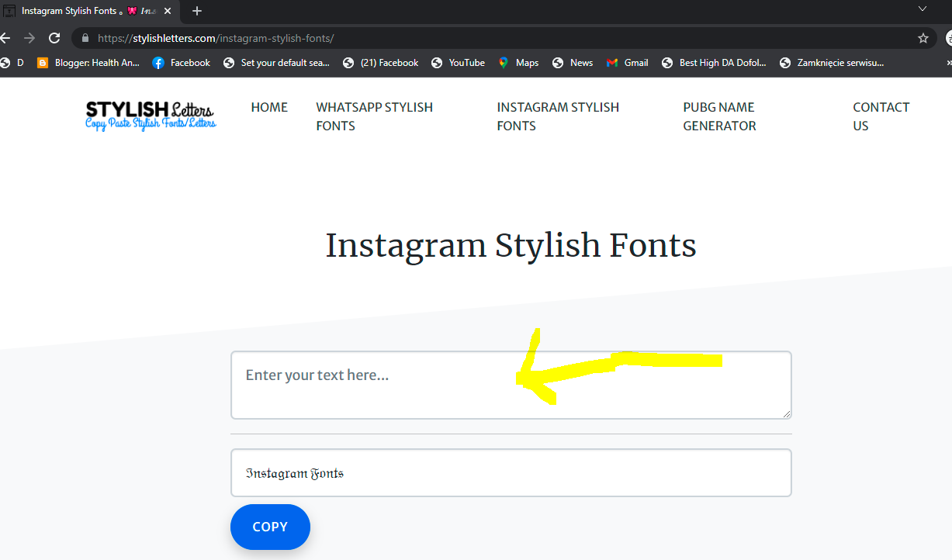Select the Instagram Fonts styled output text
This screenshot has height=560, width=952.
click(x=295, y=472)
